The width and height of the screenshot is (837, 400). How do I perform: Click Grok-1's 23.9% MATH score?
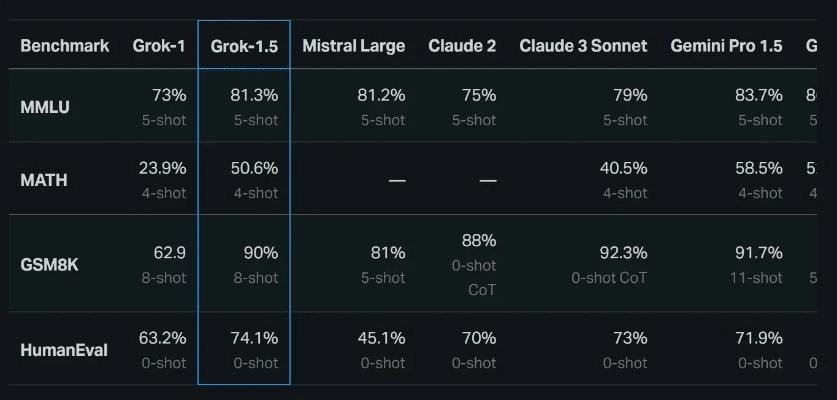162,168
